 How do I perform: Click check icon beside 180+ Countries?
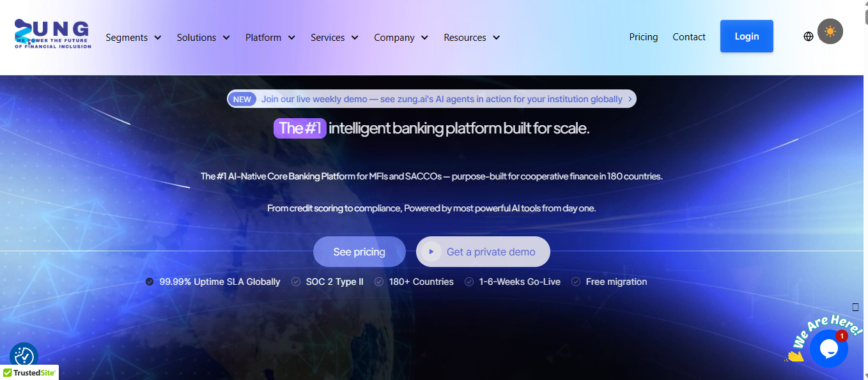click(x=379, y=282)
